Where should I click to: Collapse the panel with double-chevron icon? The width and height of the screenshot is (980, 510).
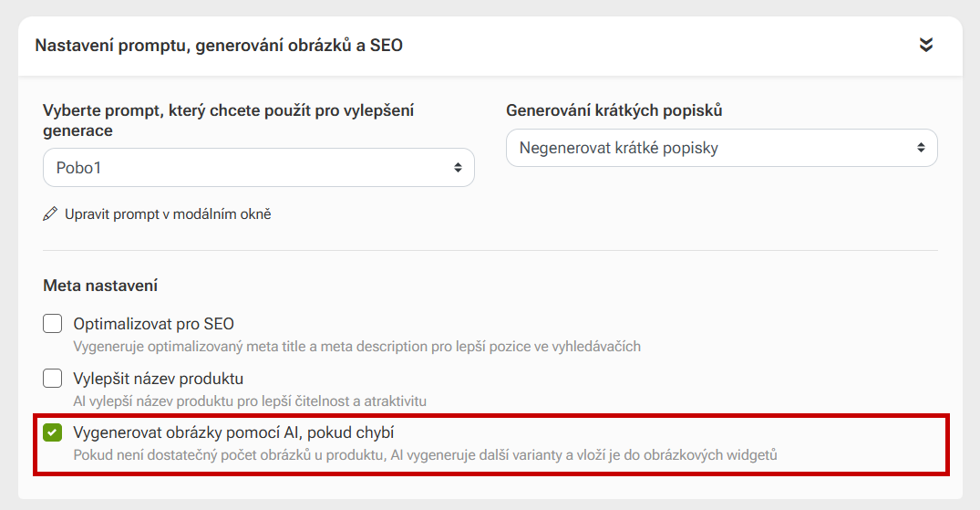point(926,45)
